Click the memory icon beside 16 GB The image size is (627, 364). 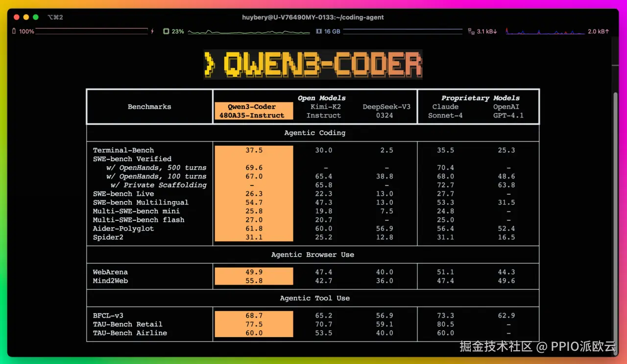click(x=319, y=31)
